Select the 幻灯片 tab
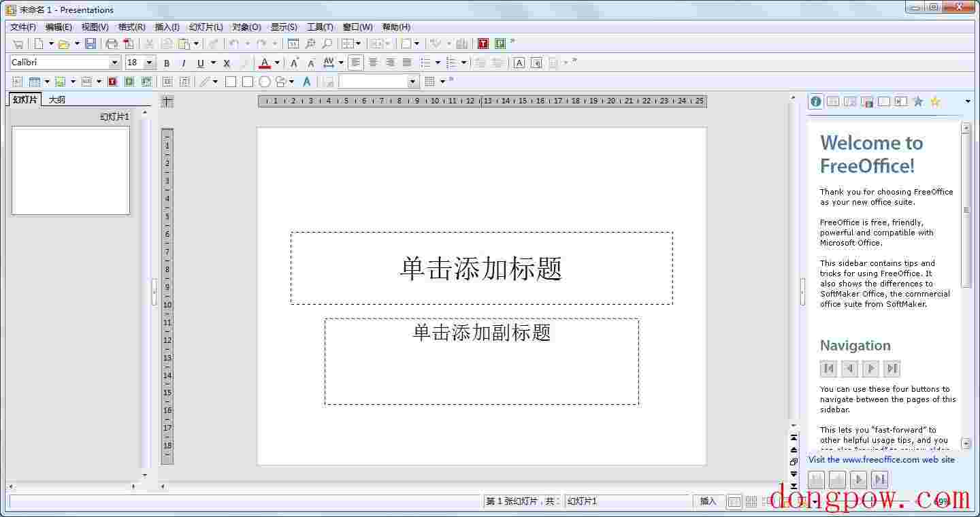This screenshot has height=517, width=980. [25, 99]
